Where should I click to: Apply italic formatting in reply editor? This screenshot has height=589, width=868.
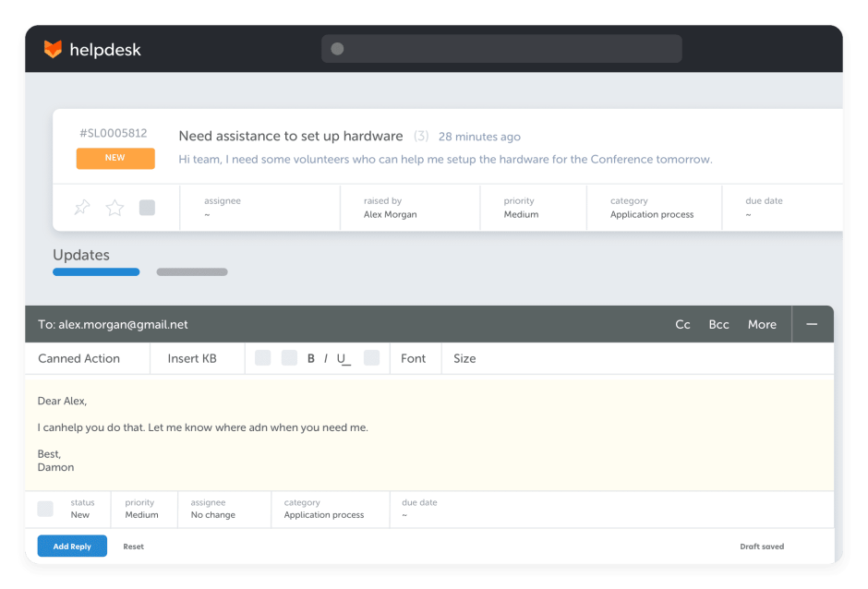point(326,359)
